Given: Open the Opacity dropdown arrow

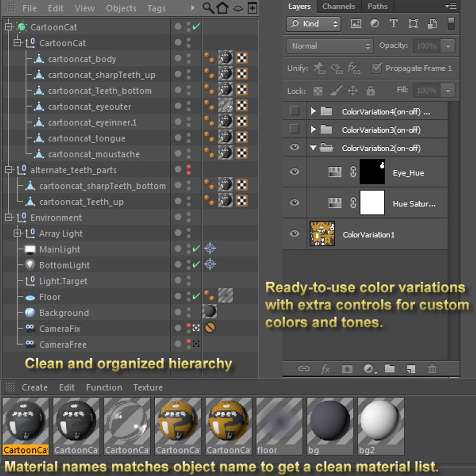Looking at the screenshot, I should tap(448, 46).
